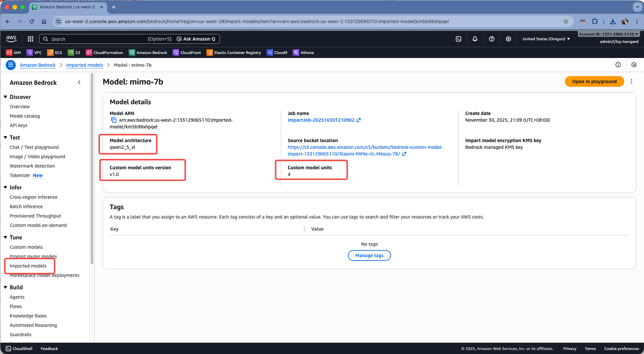This screenshot has height=354, width=644.
Task: Click the Manage tags button
Action: [369, 255]
